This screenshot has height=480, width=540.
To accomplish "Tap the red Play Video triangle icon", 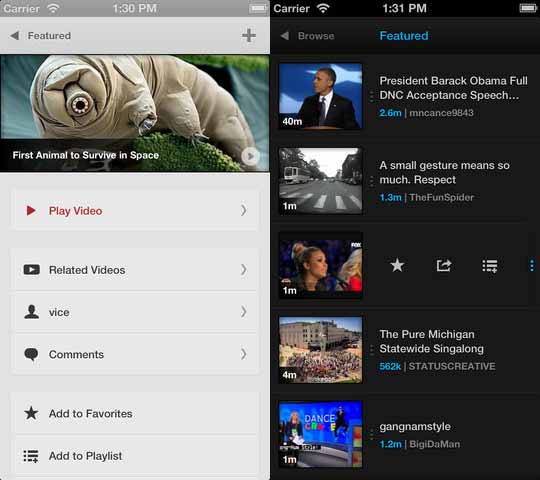I will 31,210.
